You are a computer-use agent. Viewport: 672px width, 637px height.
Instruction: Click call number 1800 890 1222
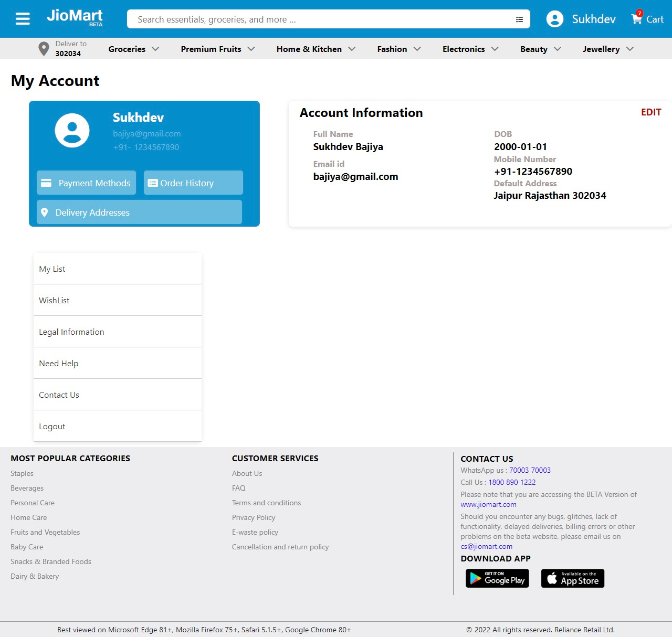click(x=512, y=482)
